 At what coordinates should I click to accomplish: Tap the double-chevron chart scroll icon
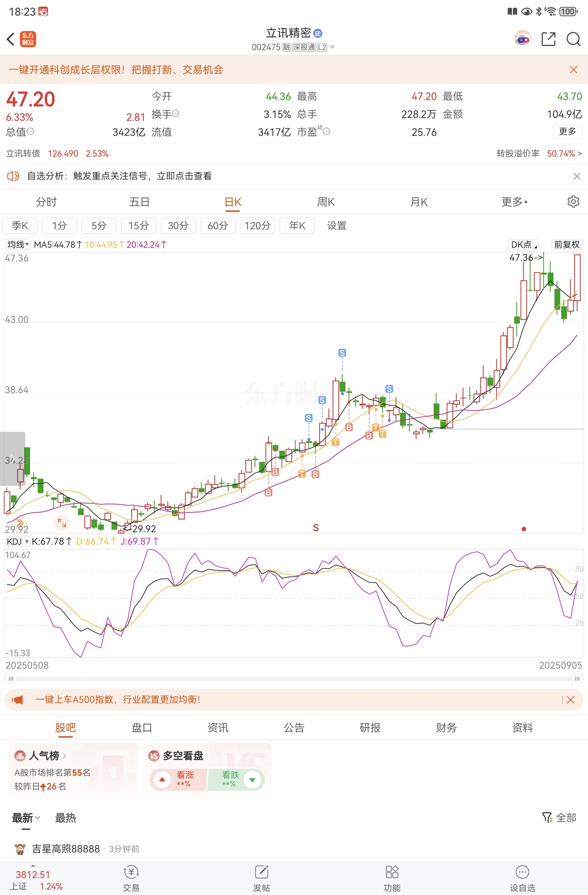tap(19, 523)
